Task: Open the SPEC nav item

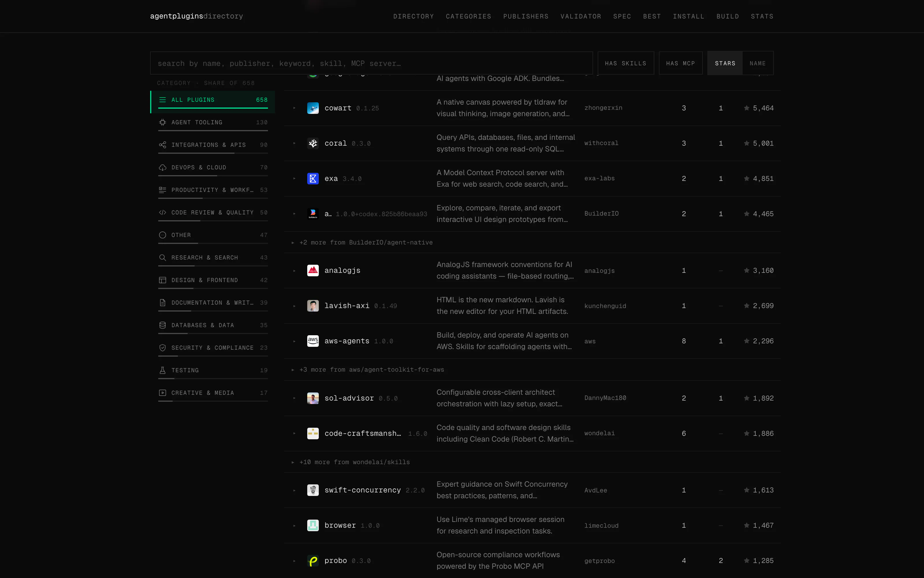Action: (x=622, y=16)
